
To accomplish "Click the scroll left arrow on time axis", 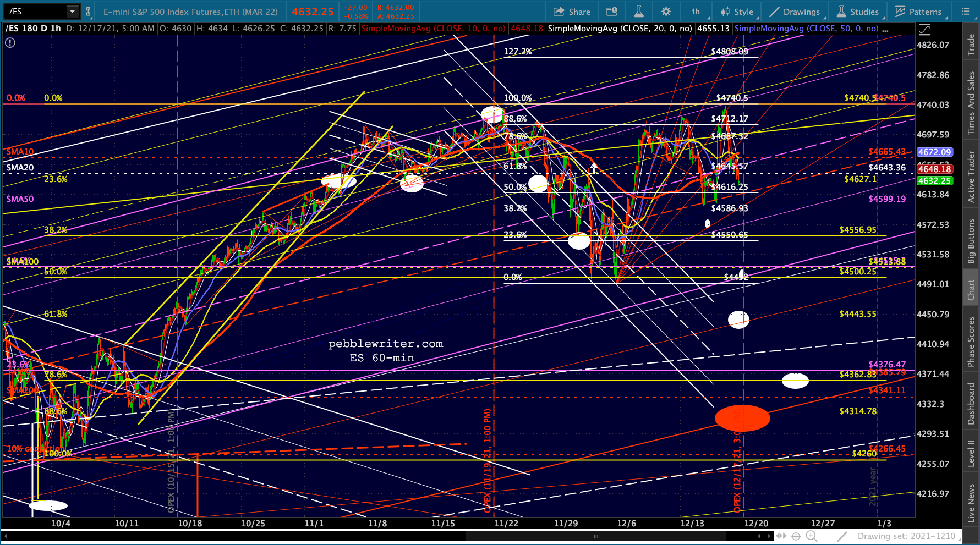I will (x=759, y=536).
